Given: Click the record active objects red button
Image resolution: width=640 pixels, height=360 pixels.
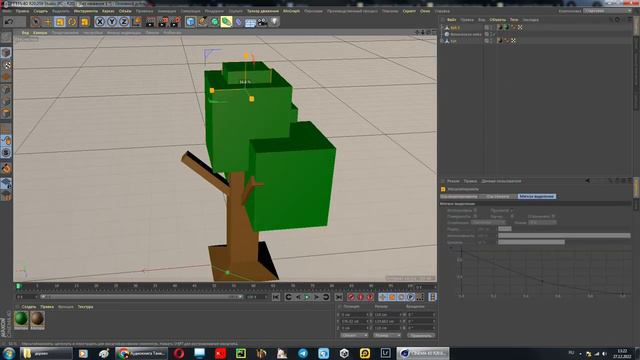Looking at the screenshot, I should coord(351,297).
